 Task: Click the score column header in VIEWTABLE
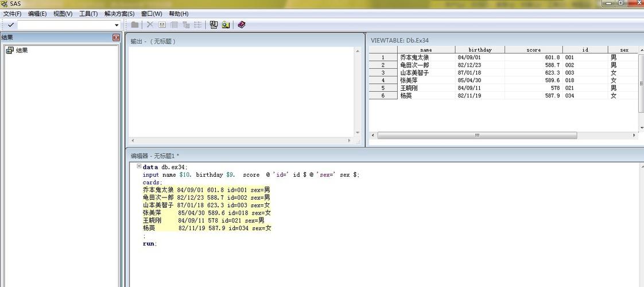tap(533, 50)
